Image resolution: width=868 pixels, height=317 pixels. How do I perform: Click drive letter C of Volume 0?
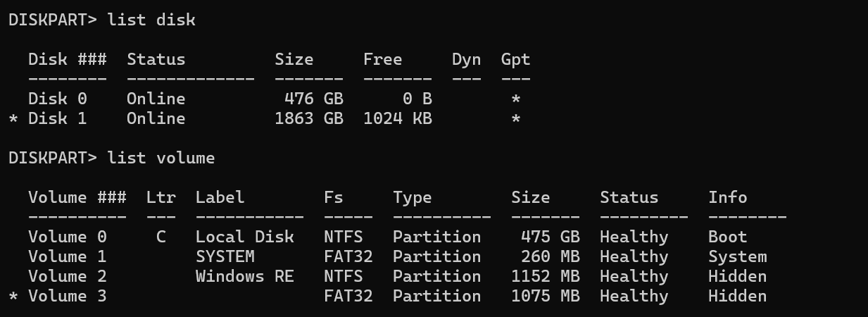161,237
